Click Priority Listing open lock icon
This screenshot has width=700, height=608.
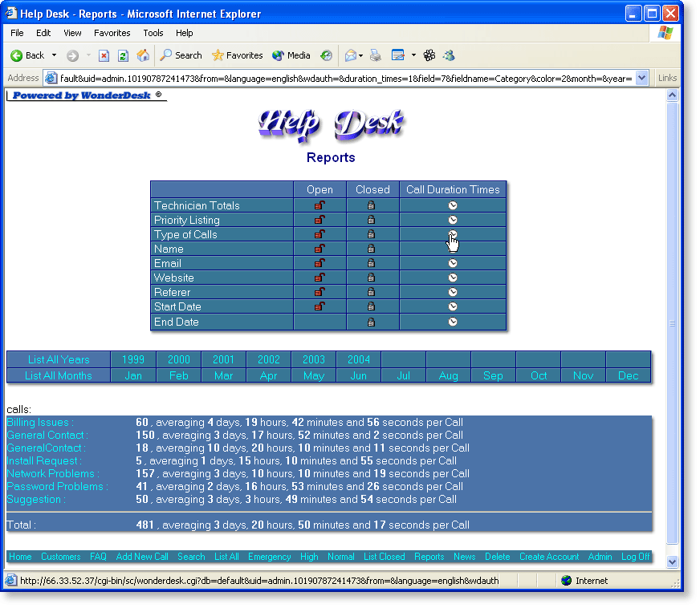319,220
